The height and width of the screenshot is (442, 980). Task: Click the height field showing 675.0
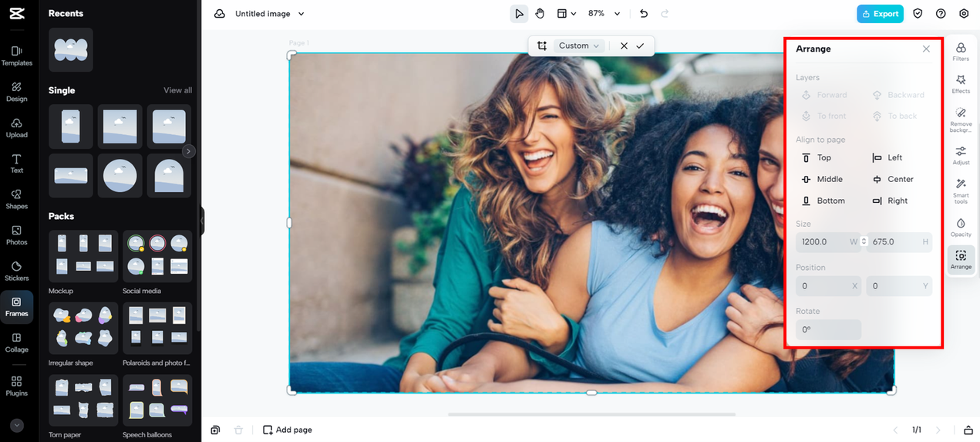coord(900,241)
